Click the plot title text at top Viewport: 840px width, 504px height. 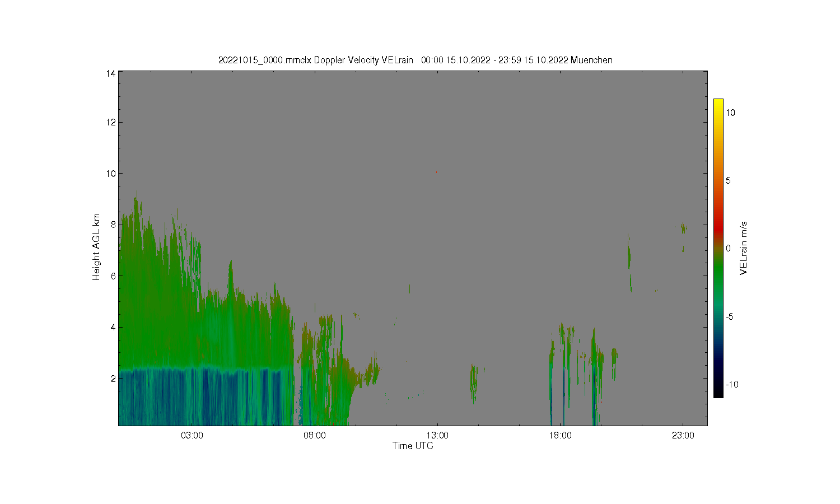pos(415,60)
